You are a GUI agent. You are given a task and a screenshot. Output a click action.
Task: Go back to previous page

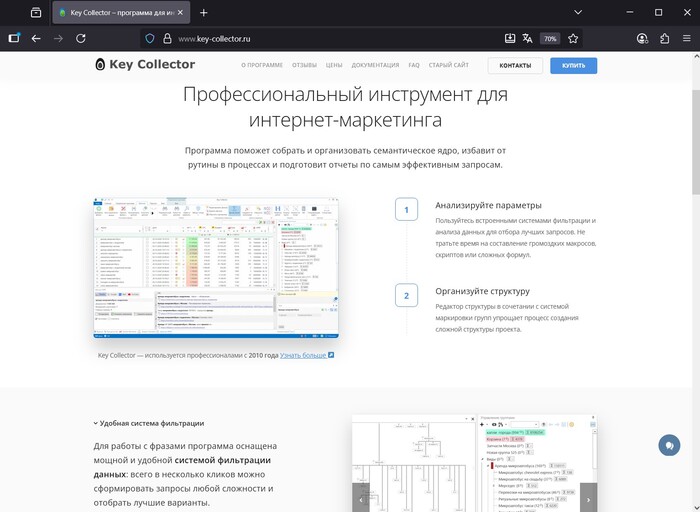click(36, 38)
